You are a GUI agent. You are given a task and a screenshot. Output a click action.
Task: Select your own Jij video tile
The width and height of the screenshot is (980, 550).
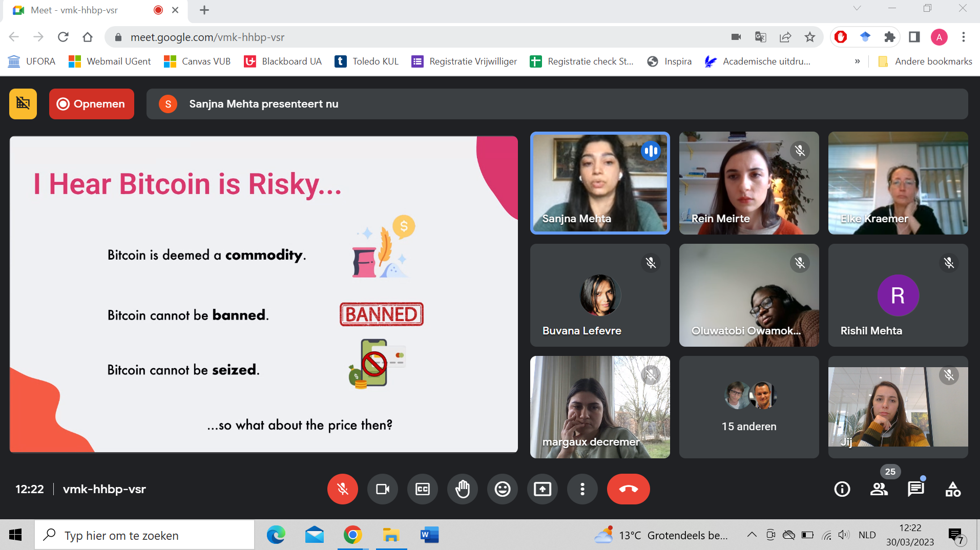tap(898, 407)
